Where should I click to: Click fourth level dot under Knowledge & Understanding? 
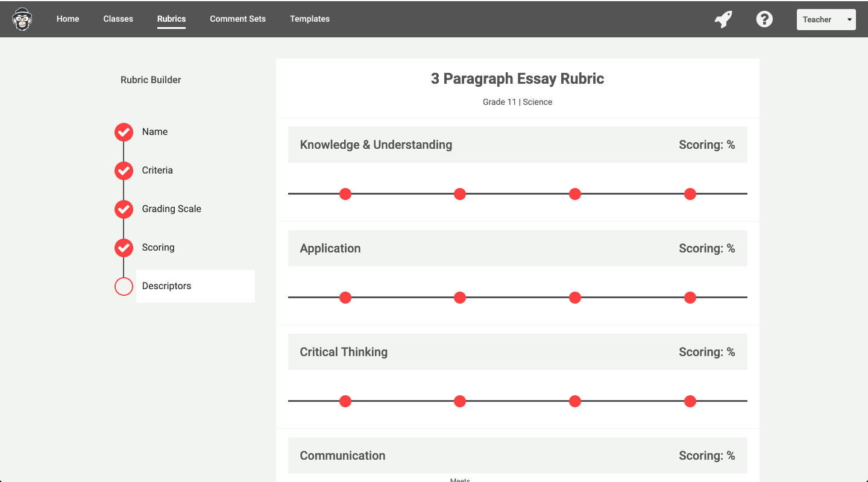pos(690,194)
